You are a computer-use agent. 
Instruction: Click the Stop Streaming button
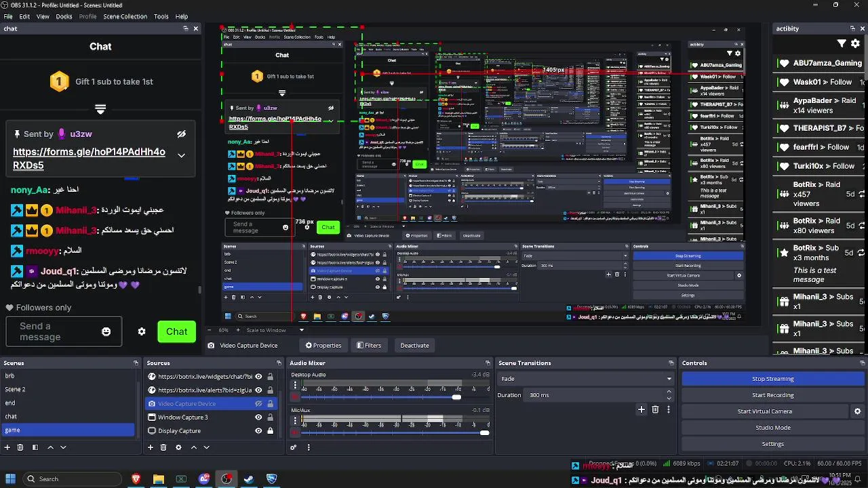[772, 379]
